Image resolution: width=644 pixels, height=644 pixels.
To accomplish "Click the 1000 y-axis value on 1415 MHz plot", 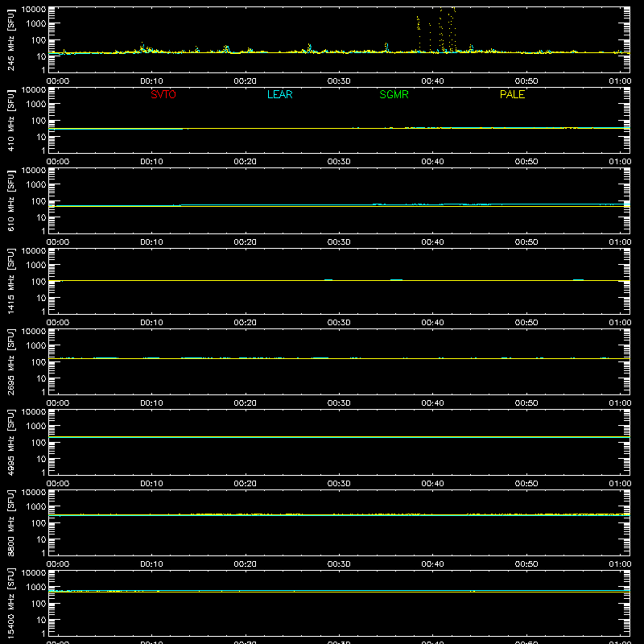I will coord(36,265).
